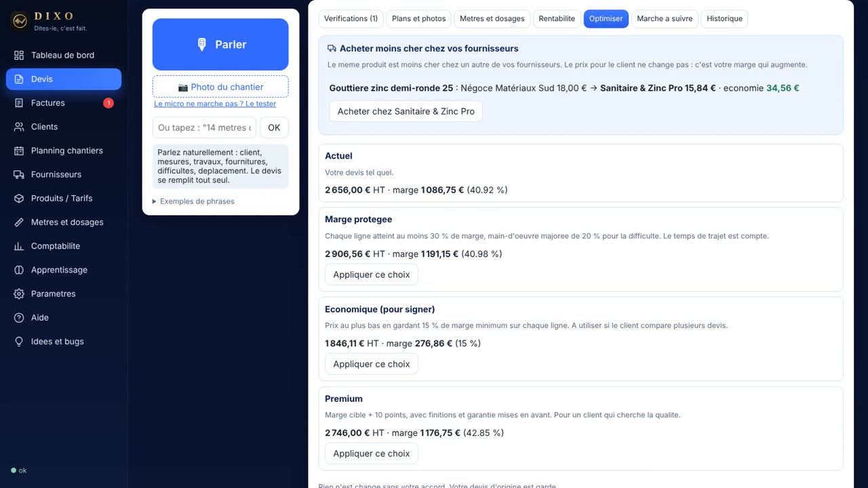The width and height of the screenshot is (868, 488).
Task: Click the truck icon beside Acheter moins cher
Action: [332, 49]
